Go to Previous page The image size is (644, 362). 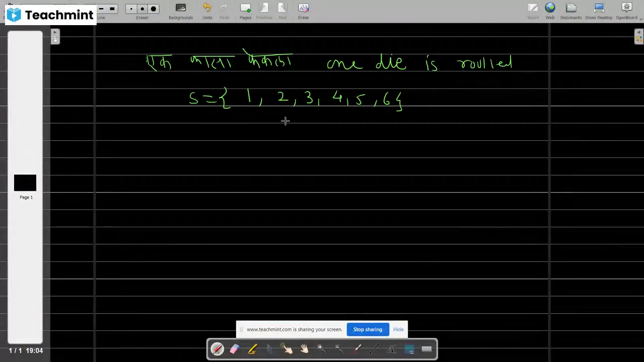pos(264,11)
